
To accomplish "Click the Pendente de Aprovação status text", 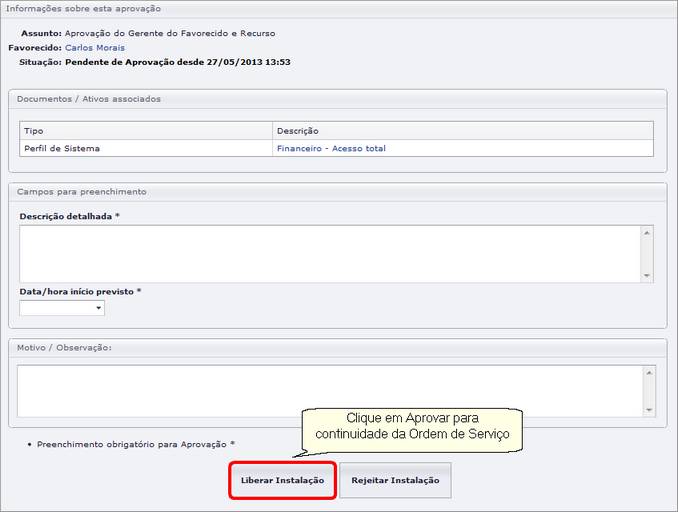I will tap(177, 62).
